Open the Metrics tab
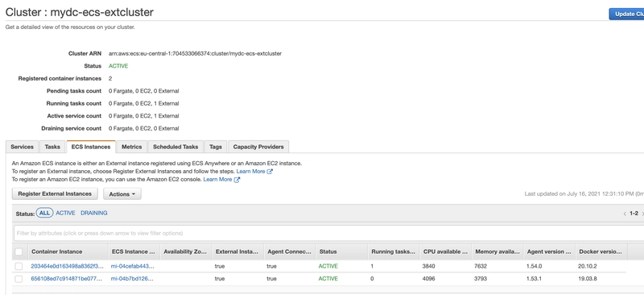The height and width of the screenshot is (295, 644). 132,147
